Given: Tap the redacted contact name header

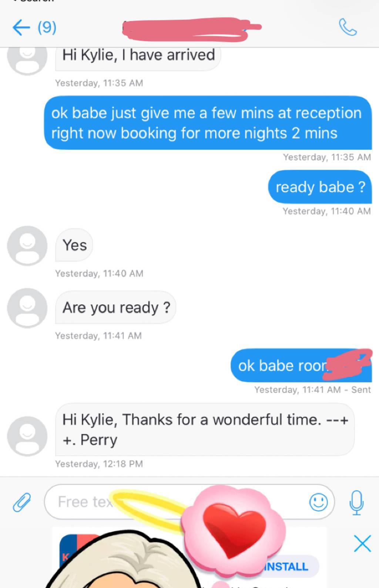Looking at the screenshot, I should pyautogui.click(x=191, y=29).
